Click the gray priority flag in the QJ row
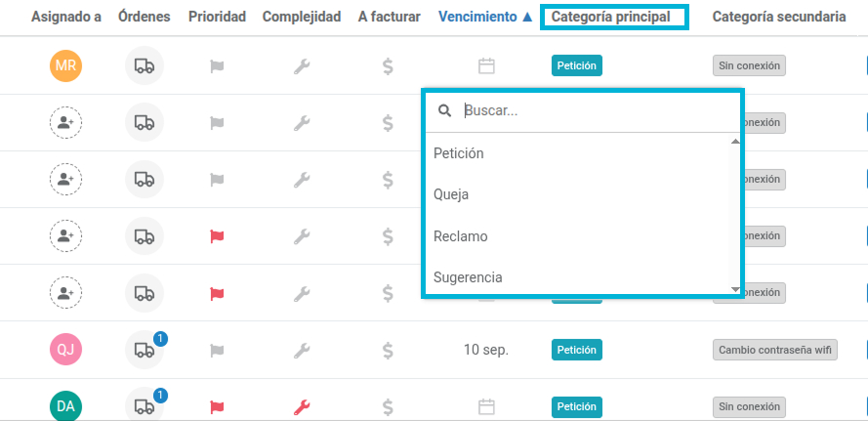The width and height of the screenshot is (868, 421). [x=217, y=350]
